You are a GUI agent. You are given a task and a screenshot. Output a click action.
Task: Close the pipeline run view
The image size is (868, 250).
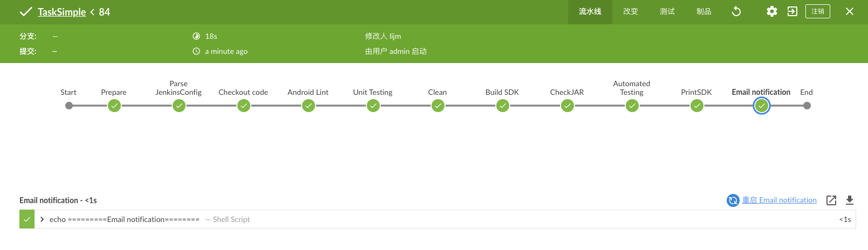coord(850,11)
